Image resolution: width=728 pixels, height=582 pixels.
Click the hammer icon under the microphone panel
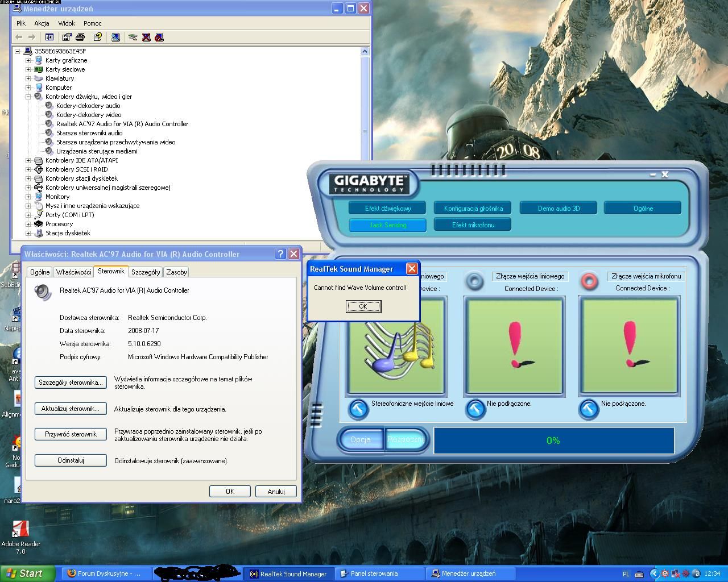[x=589, y=409]
